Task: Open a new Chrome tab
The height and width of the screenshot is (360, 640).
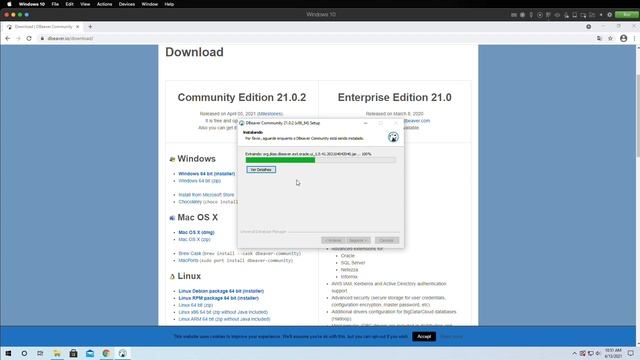Action: 90,27
